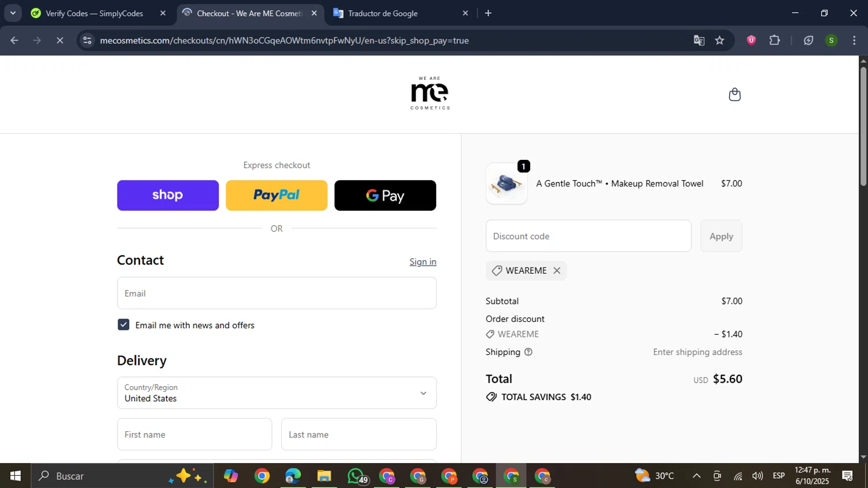Open the Windows Start menu

click(x=15, y=476)
